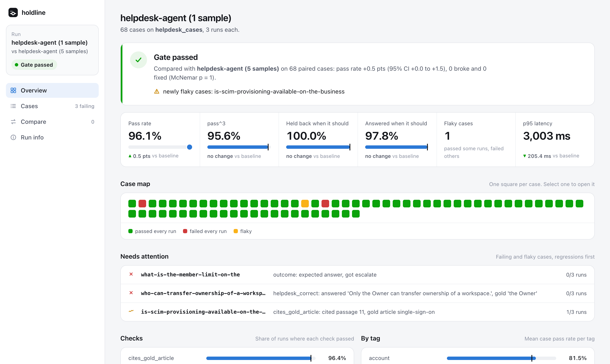
Task: Select the first red square in case map
Action: 142,204
